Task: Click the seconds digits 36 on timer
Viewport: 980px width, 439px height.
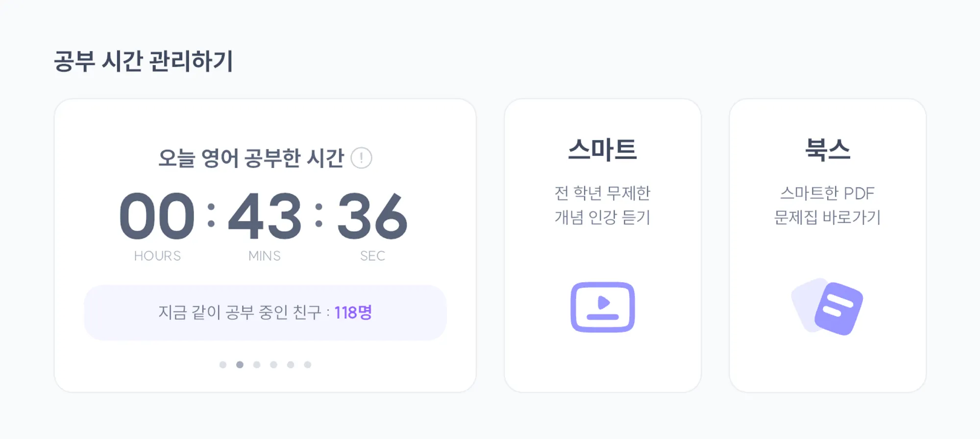Action: click(372, 216)
